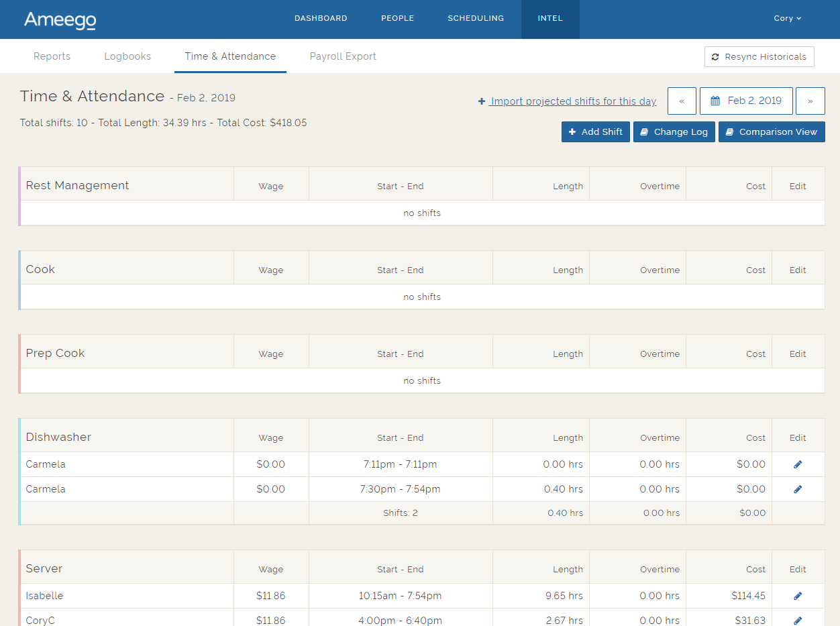This screenshot has height=626, width=840.
Task: Open the Payroll Export tab
Action: pos(343,56)
